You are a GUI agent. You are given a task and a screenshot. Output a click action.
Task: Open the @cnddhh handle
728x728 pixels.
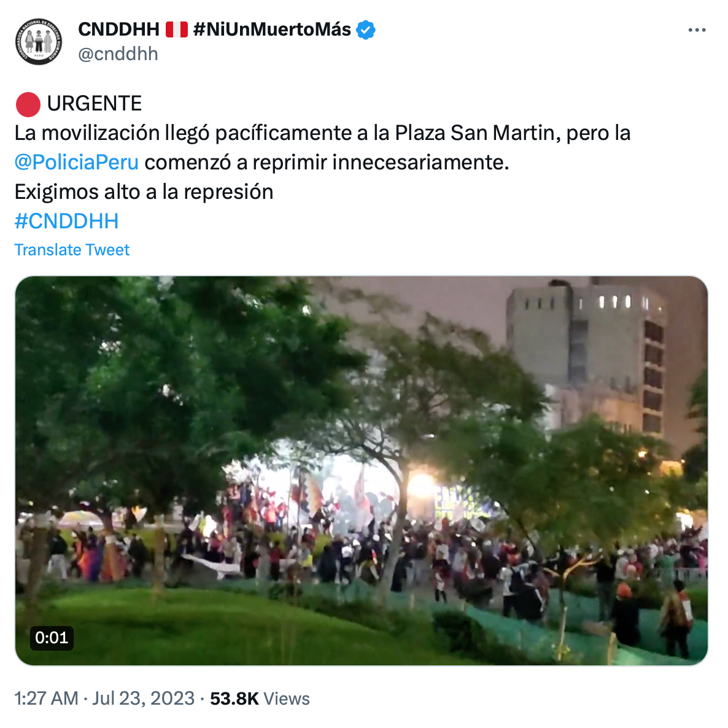[x=118, y=54]
